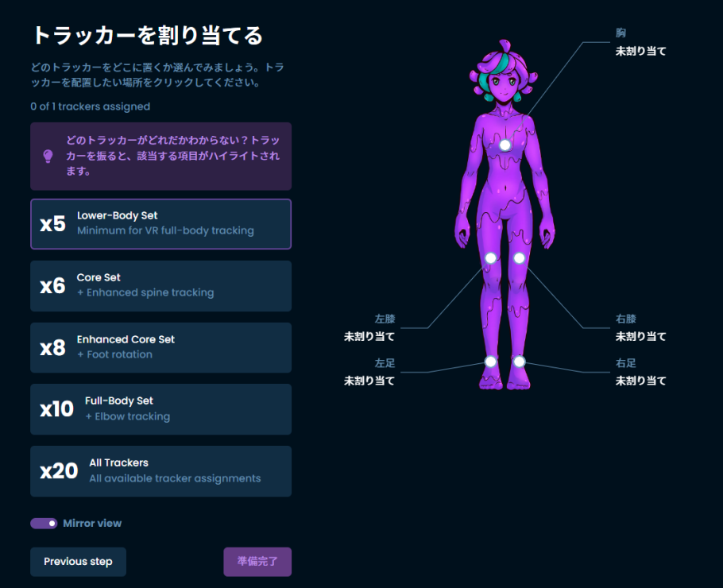This screenshot has width=723, height=588.
Task: Pick the x10 Full-Body Set option
Action: 160,409
